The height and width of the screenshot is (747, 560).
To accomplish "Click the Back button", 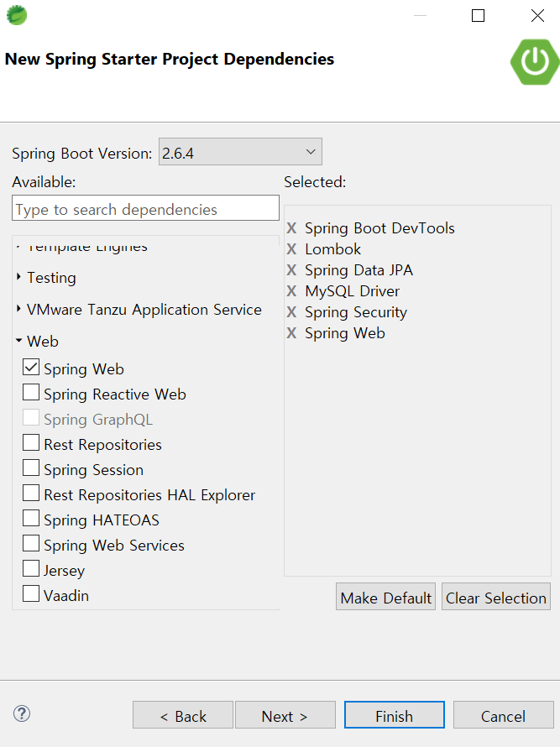I will click(x=183, y=715).
